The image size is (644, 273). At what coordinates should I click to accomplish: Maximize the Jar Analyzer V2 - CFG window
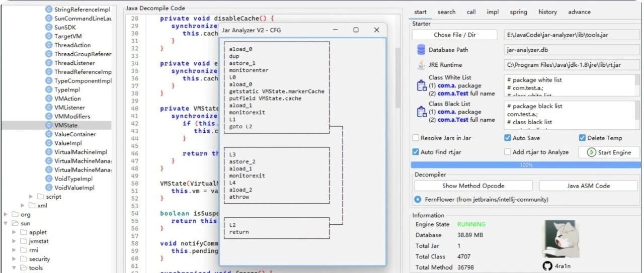pos(356,30)
